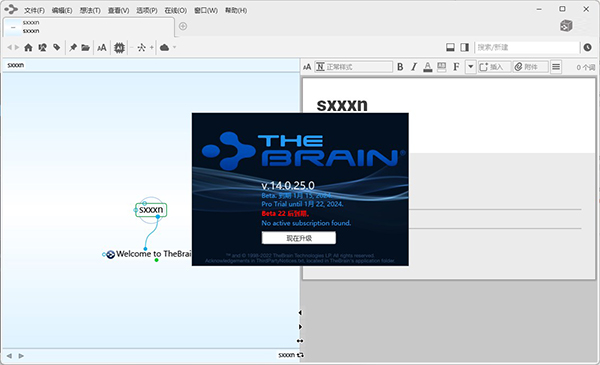Open the Thought (想法) menu

(x=90, y=10)
